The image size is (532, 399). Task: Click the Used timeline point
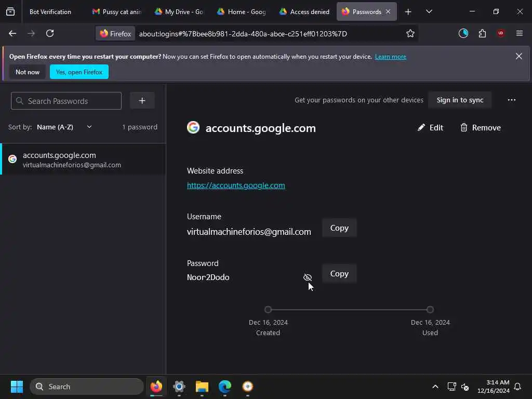(430, 310)
